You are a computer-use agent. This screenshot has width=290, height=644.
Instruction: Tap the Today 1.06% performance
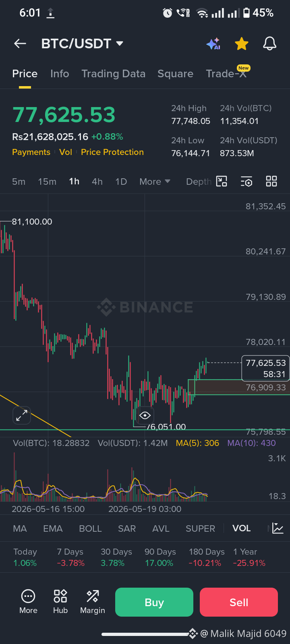click(x=25, y=557)
